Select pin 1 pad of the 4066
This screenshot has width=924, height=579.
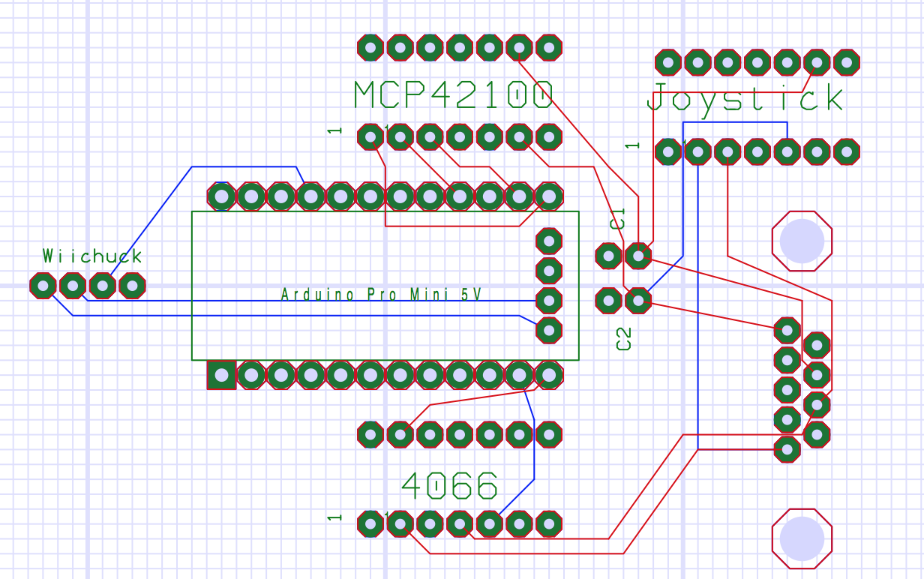[370, 523]
